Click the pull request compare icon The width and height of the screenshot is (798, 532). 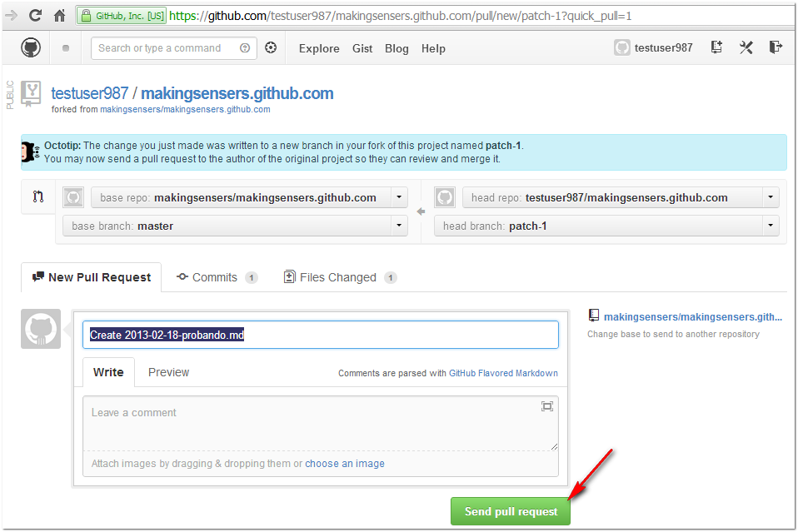click(38, 196)
